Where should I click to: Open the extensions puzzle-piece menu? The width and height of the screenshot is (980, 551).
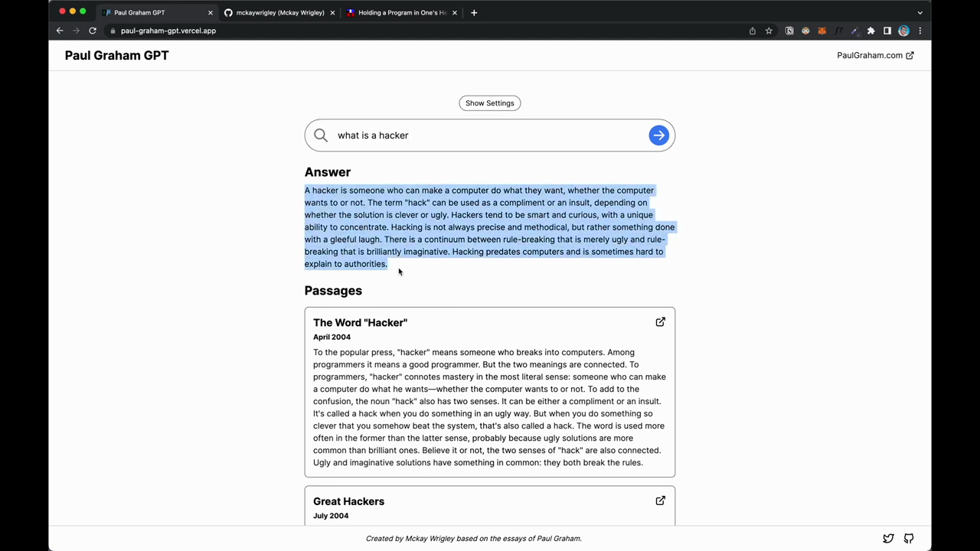point(871,31)
